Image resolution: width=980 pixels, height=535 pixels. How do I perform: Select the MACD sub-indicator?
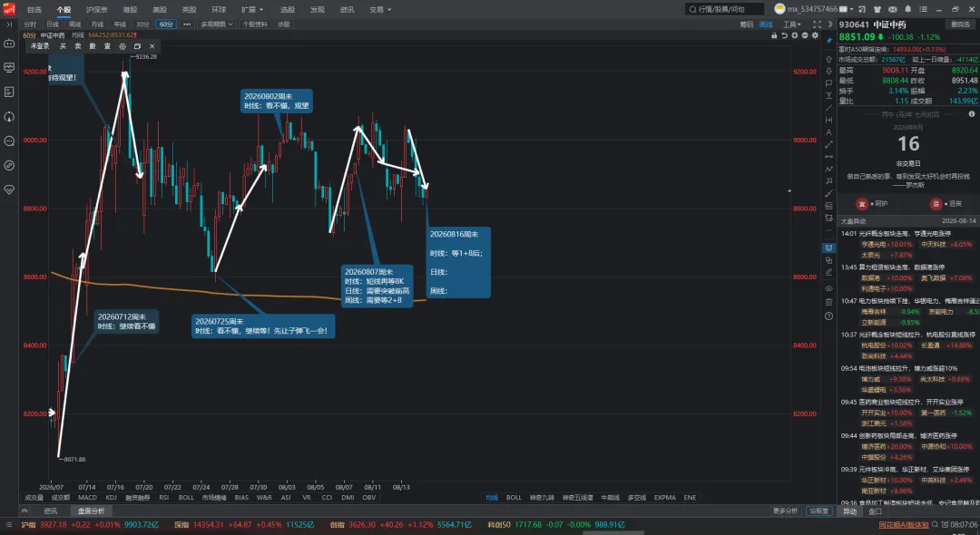click(87, 498)
